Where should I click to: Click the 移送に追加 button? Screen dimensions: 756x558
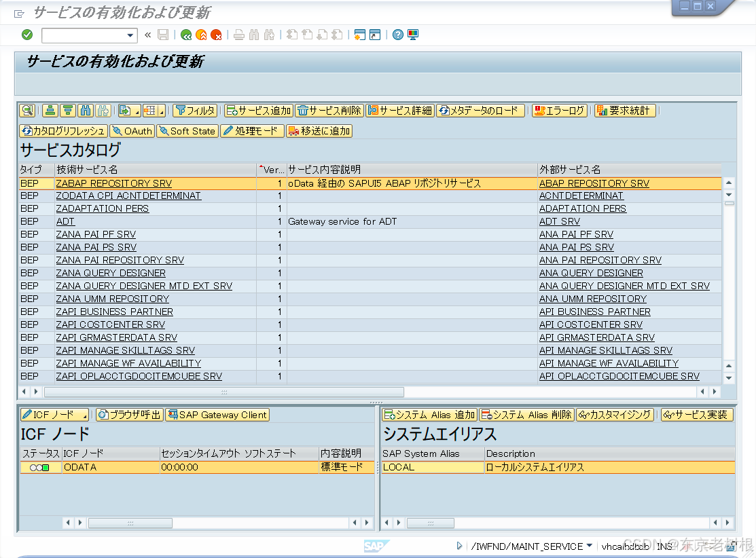[x=319, y=131]
